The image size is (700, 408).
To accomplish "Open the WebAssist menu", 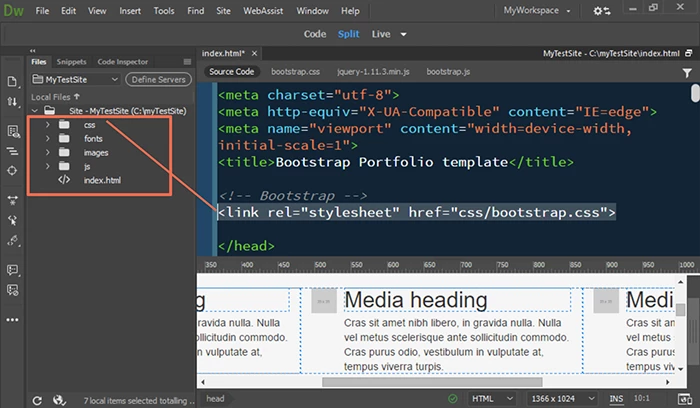I will (263, 11).
